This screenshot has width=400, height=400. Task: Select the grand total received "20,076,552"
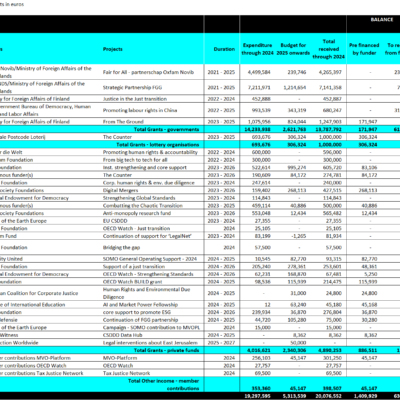pos(329,396)
